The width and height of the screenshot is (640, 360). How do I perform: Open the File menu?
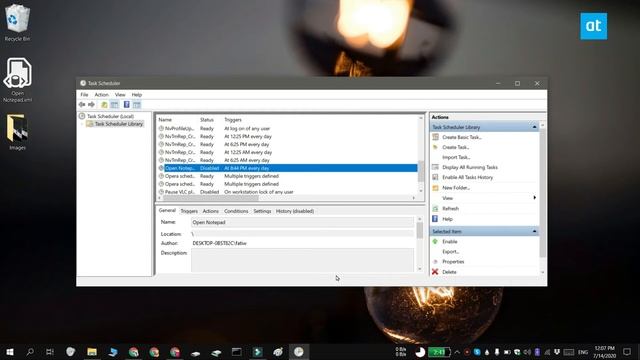(x=84, y=94)
